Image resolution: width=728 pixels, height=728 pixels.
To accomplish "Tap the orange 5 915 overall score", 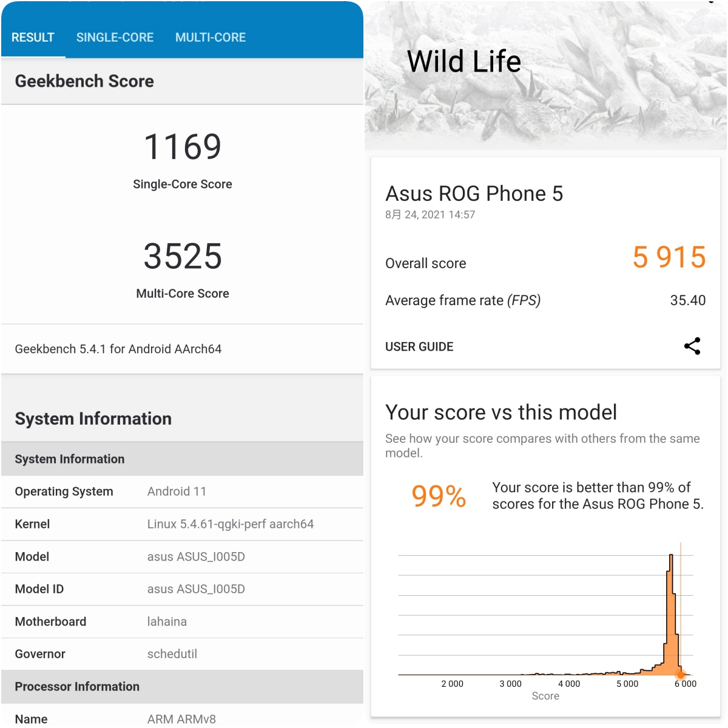I will pyautogui.click(x=669, y=257).
